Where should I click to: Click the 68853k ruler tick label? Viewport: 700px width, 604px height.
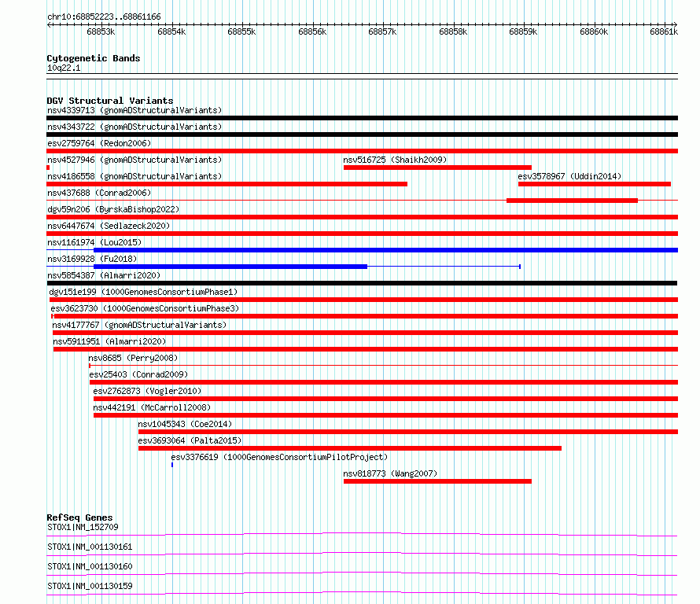(x=101, y=31)
